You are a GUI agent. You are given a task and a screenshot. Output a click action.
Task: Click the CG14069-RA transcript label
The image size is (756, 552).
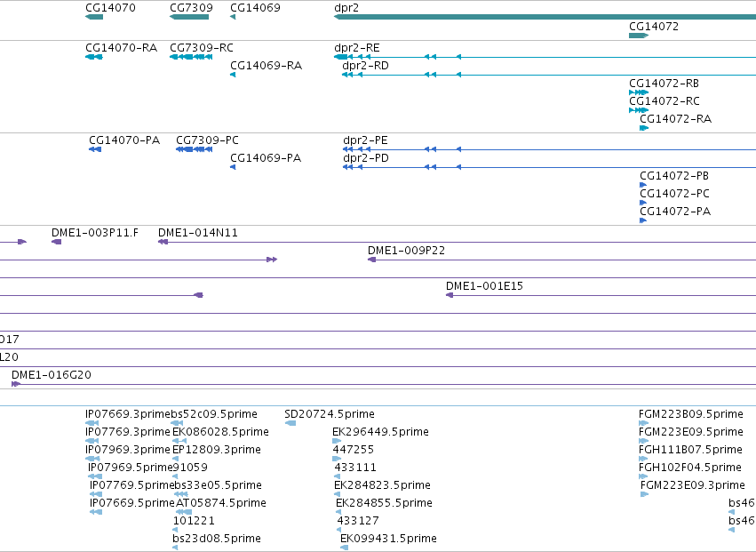click(x=267, y=66)
